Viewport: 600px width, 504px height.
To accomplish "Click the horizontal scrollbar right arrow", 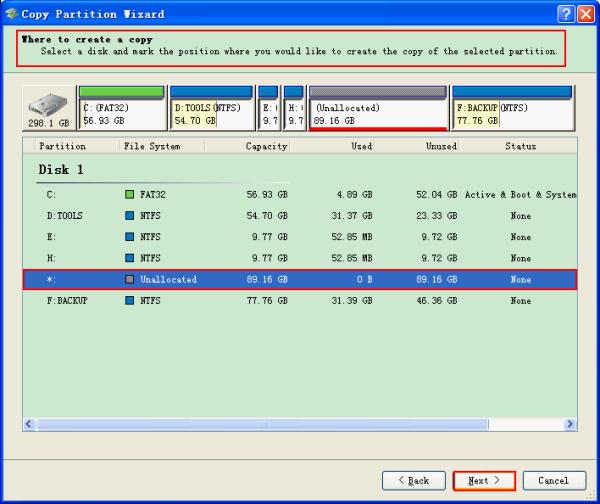I will click(570, 424).
